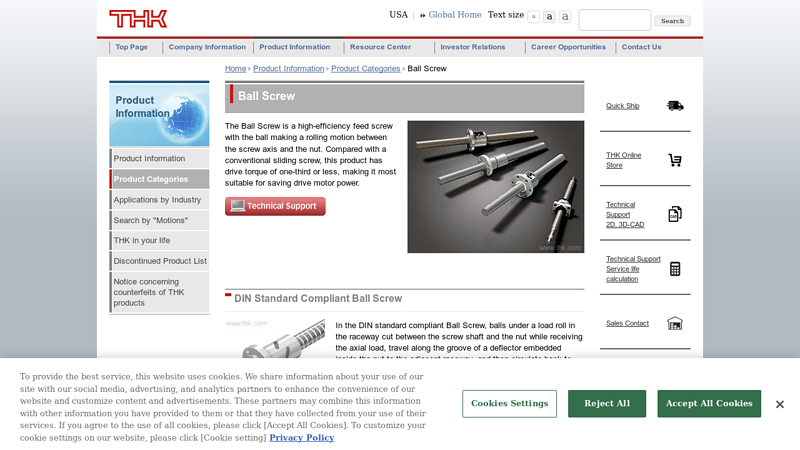Click the Product Information globe banner
The image size is (800, 450).
159,114
